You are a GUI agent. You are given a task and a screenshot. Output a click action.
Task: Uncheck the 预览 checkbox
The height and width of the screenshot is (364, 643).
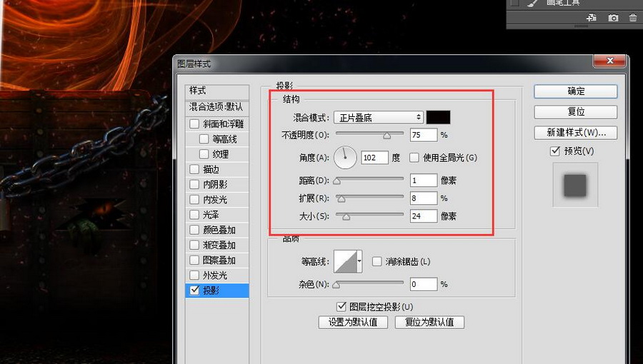[555, 151]
